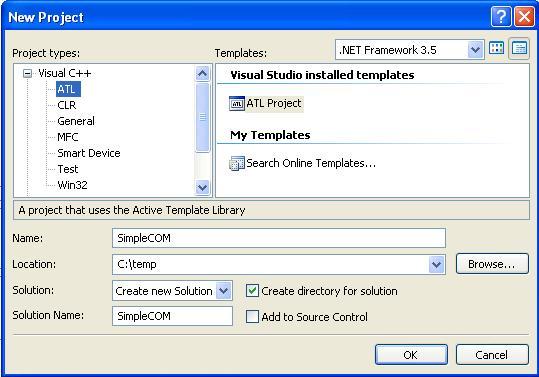Screen dimensions: 539x377
Task: Click the dialog Help question mark
Action: click(500, 16)
